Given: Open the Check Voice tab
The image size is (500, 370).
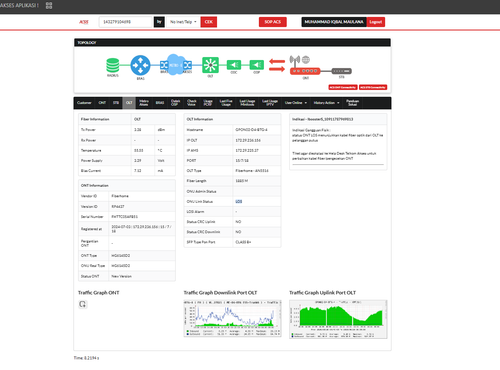Looking at the screenshot, I should point(192,103).
